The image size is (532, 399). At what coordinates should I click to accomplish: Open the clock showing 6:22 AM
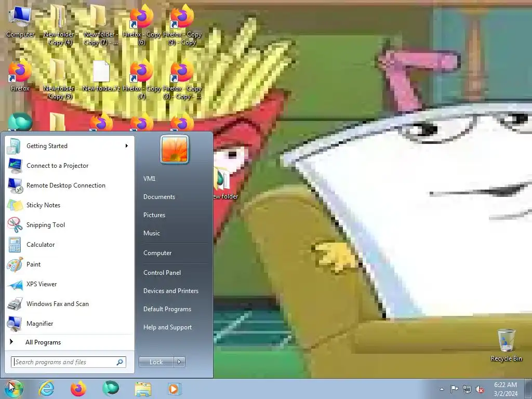pyautogui.click(x=506, y=389)
